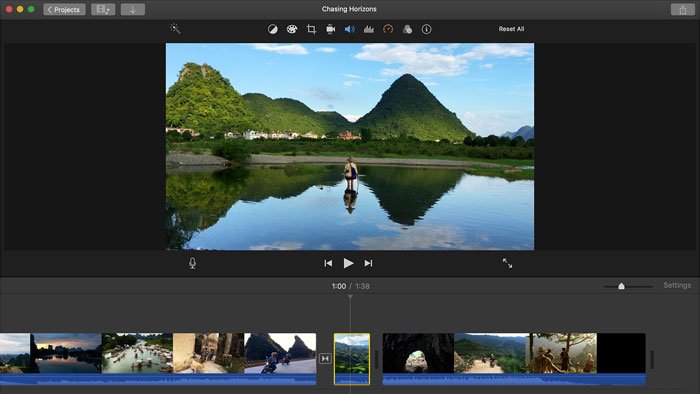Screen dimensions: 700x394
Task: Click the transition icon between clips
Action: 325,358
